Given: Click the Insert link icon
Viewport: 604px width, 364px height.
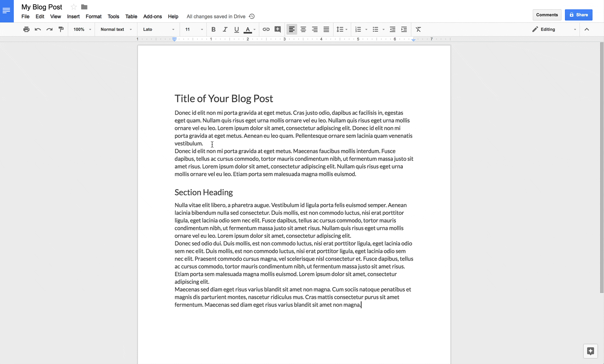Looking at the screenshot, I should pos(266,30).
